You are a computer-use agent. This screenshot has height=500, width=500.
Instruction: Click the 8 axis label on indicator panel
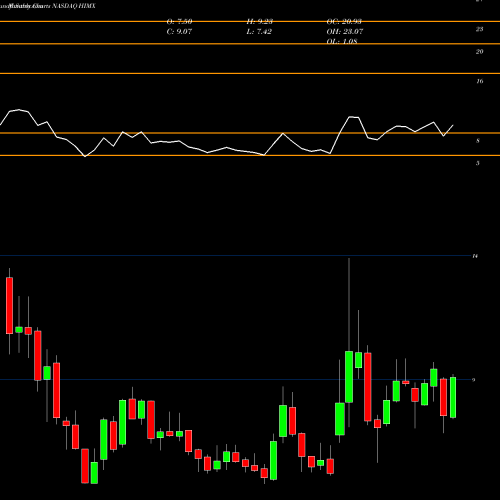pyautogui.click(x=478, y=141)
